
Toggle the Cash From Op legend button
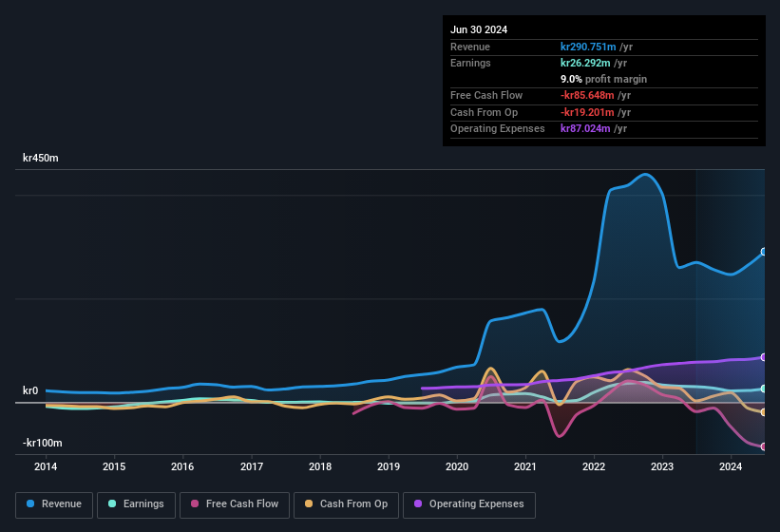(346, 504)
